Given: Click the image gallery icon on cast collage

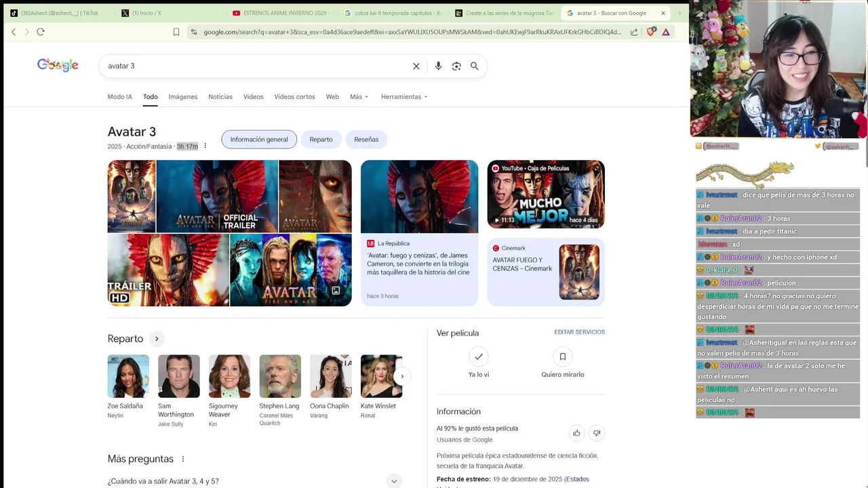Looking at the screenshot, I should click(336, 291).
